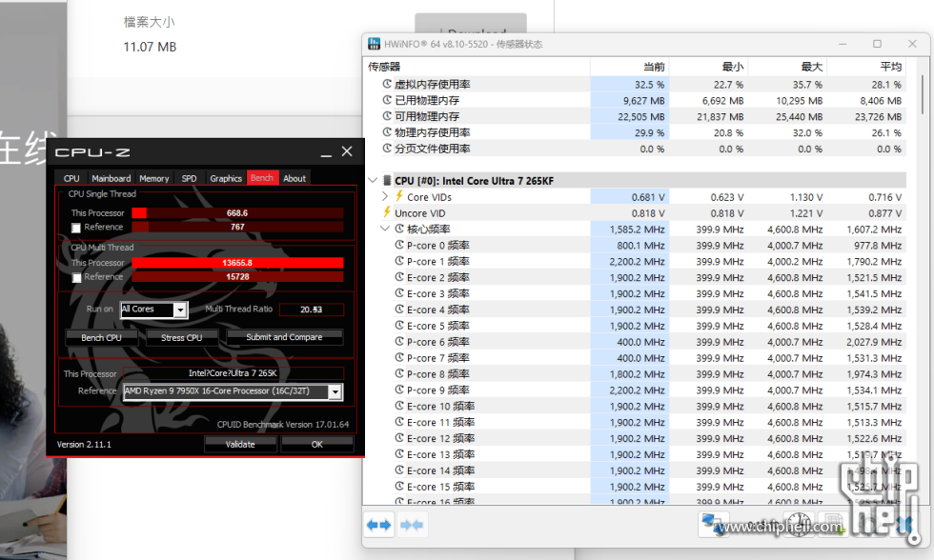This screenshot has height=560, width=934.
Task: Click the HWiNFO vertical scrollbar
Action: (x=923, y=95)
